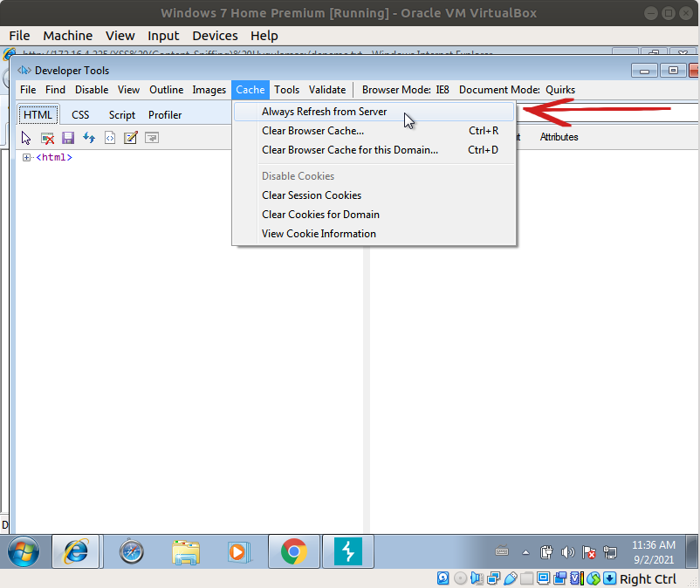
Task: Click the network tray icon
Action: coord(610,552)
